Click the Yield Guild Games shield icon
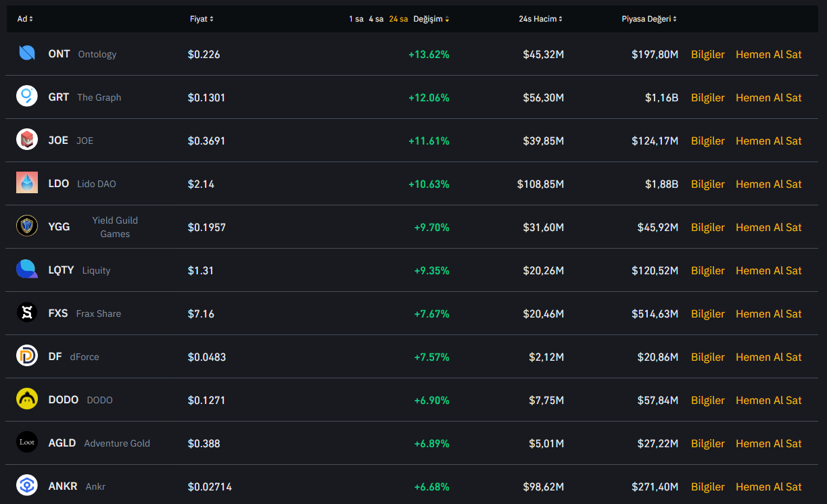 [x=27, y=226]
